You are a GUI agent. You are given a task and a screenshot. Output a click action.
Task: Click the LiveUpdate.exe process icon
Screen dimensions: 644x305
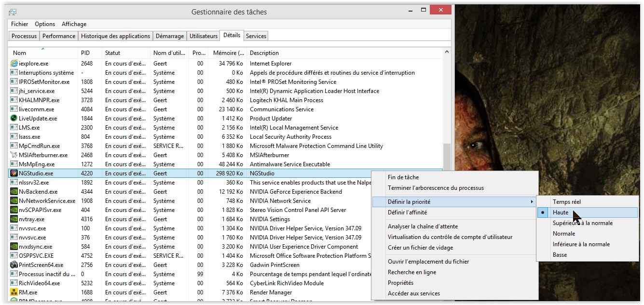click(x=14, y=118)
